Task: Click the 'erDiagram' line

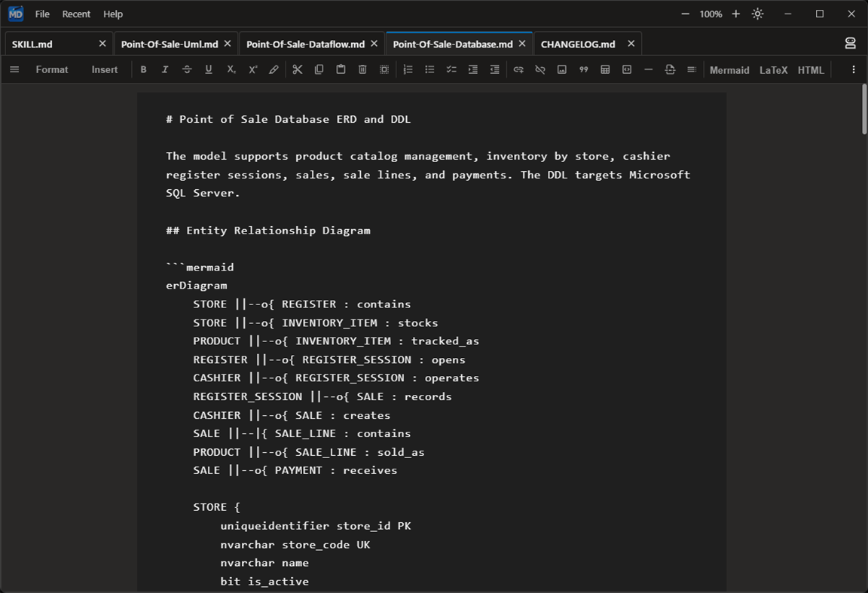Action: (x=197, y=286)
